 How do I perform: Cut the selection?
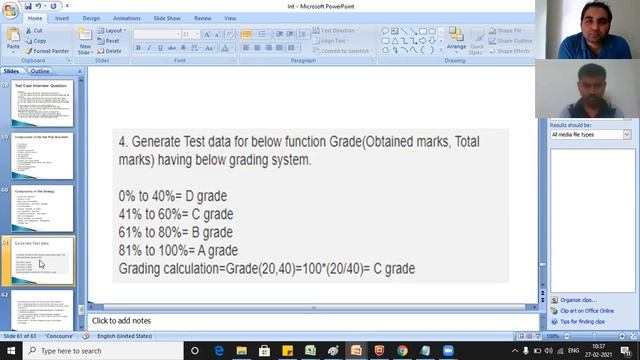click(34, 30)
